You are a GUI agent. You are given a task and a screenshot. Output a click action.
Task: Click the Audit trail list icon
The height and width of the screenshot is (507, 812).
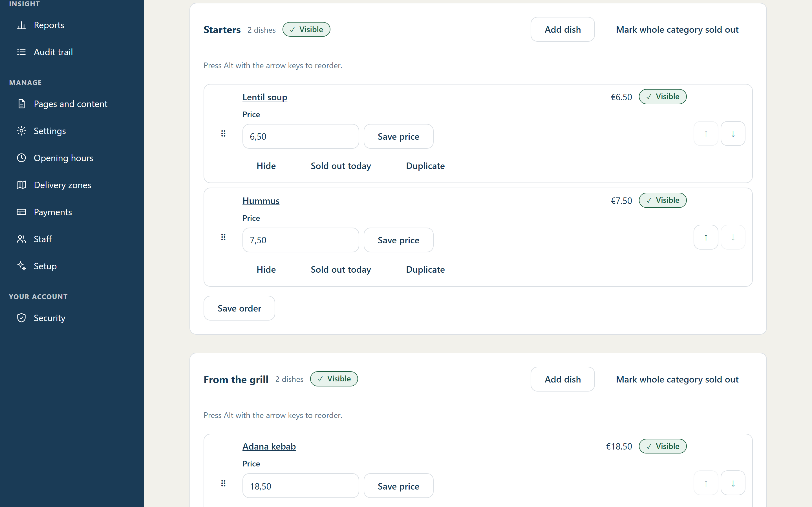(x=21, y=52)
